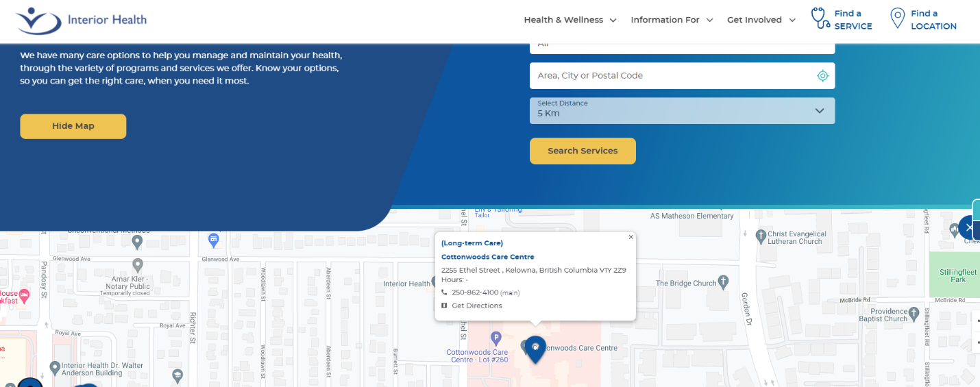Expand the Health & Wellness menu
Image resolution: width=980 pixels, height=387 pixels.
pos(570,20)
